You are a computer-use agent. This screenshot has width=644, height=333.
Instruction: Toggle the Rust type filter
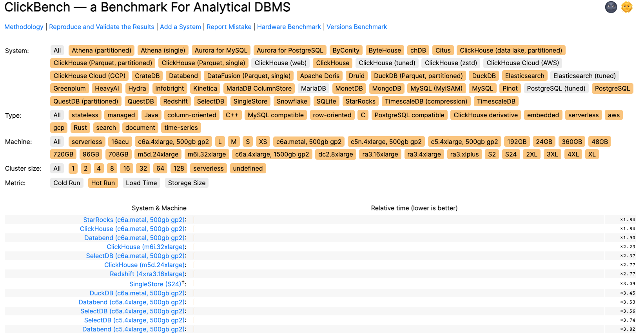[x=80, y=127]
